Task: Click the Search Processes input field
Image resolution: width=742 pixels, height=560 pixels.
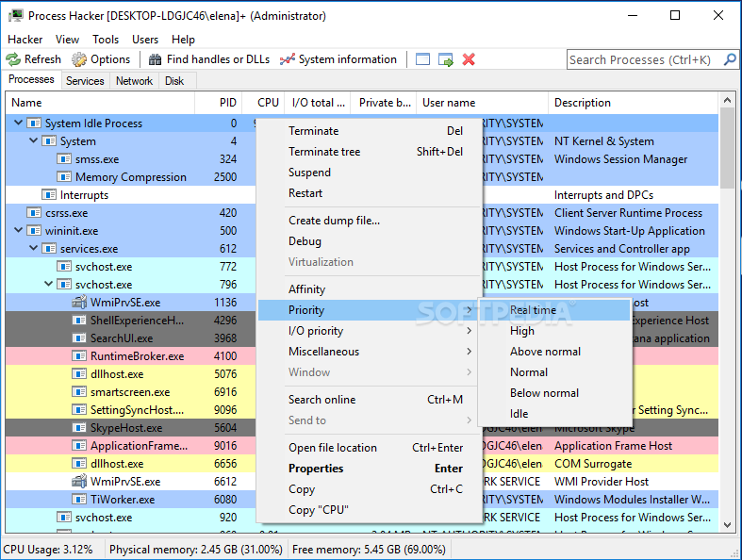Action: (x=646, y=59)
